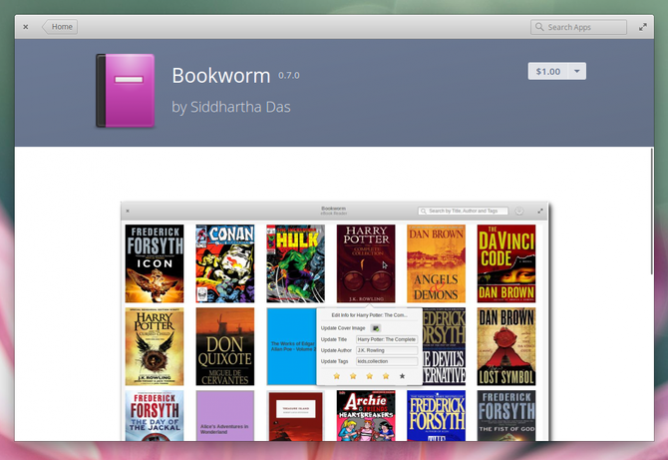Image resolution: width=668 pixels, height=460 pixels.
Task: Set rating to four stars
Action: [386, 376]
